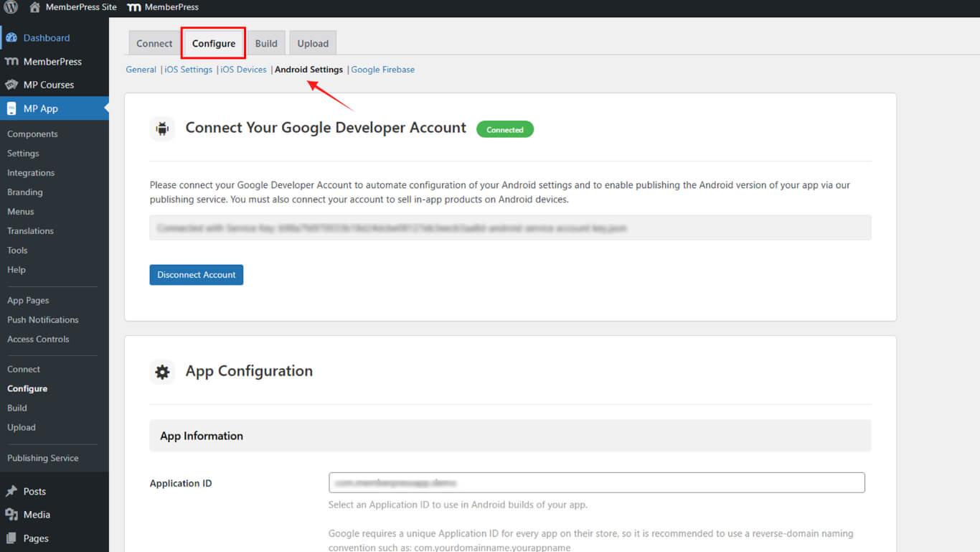This screenshot has height=552, width=980.
Task: Open the iOS Settings sub-tab link
Action: coord(189,70)
